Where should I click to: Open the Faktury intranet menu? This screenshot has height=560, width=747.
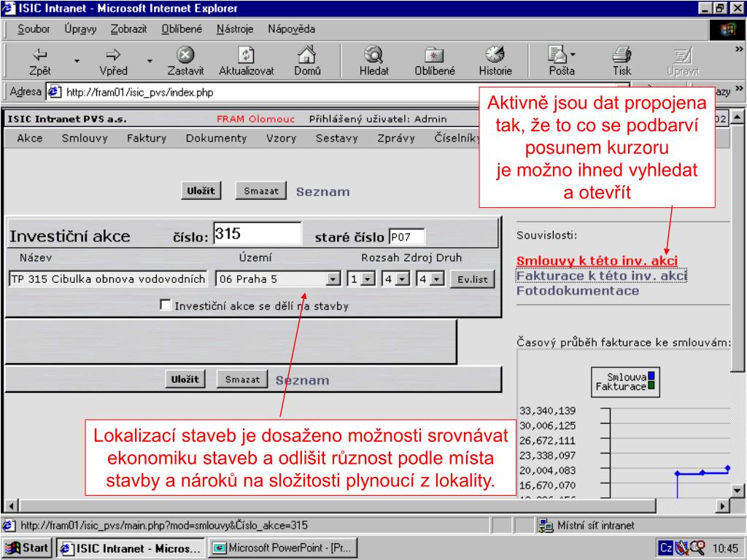(146, 138)
